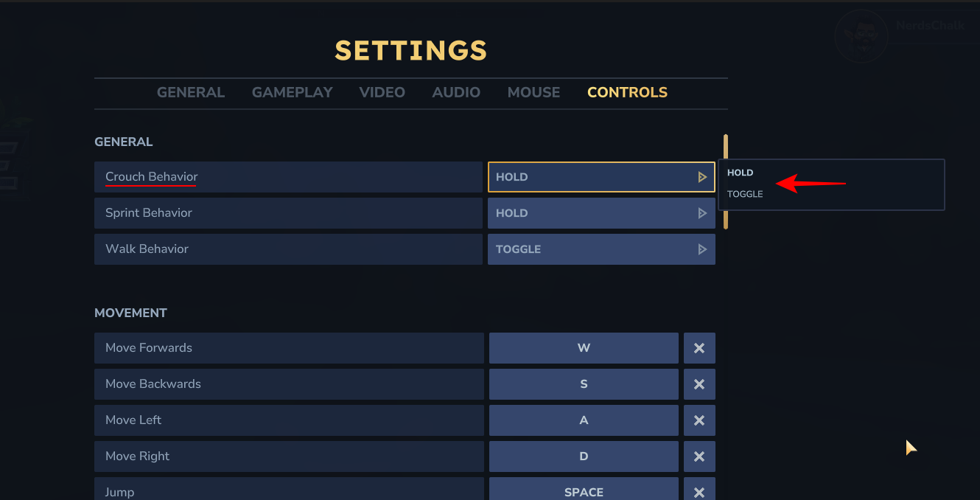Click the settings list scrollbar handle

pyautogui.click(x=726, y=181)
